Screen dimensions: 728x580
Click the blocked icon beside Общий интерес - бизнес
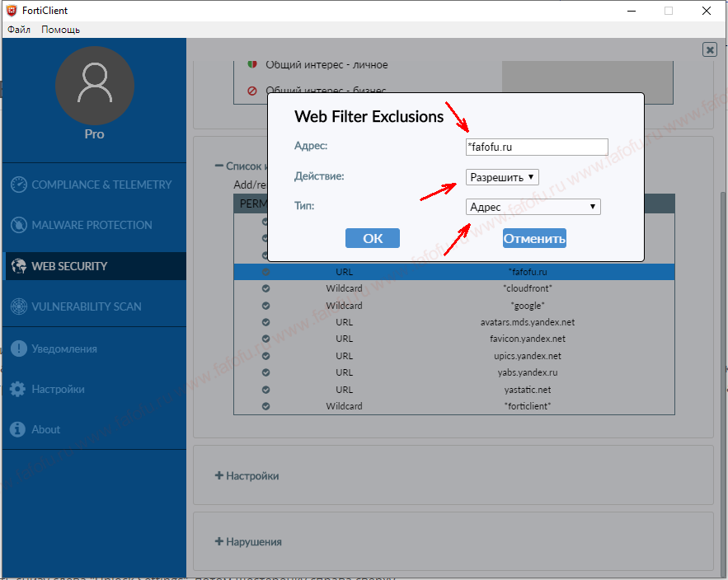coord(252,91)
